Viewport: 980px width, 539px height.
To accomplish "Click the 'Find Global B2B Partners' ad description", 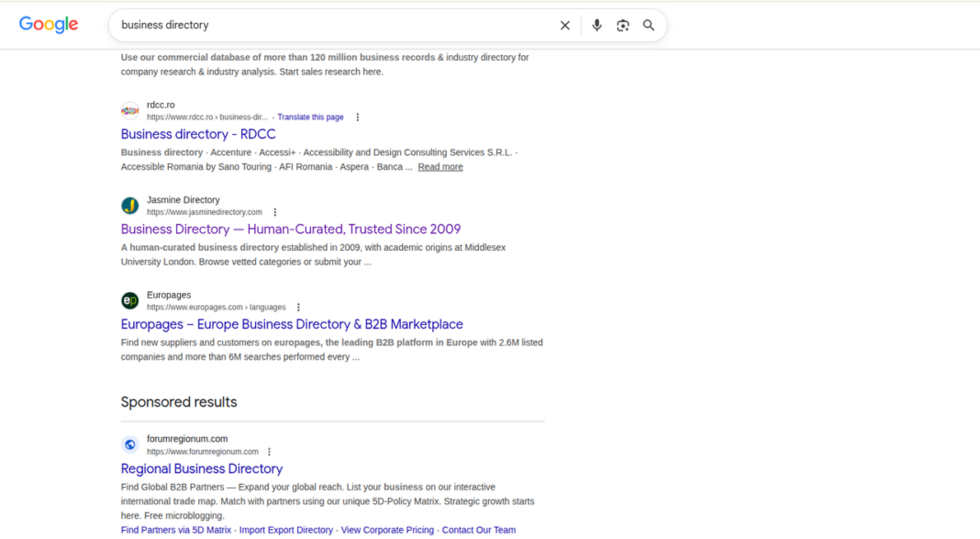I will pos(328,500).
